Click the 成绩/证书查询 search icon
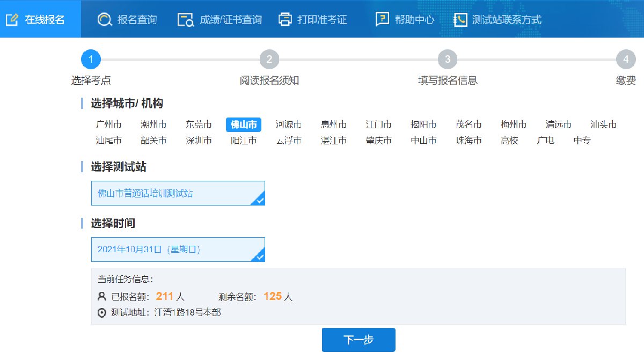644x359 pixels. 186,20
